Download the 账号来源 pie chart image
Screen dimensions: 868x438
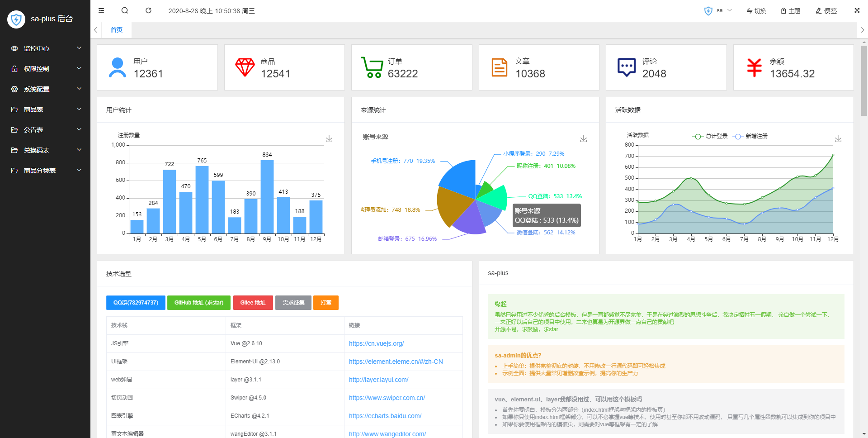(584, 138)
